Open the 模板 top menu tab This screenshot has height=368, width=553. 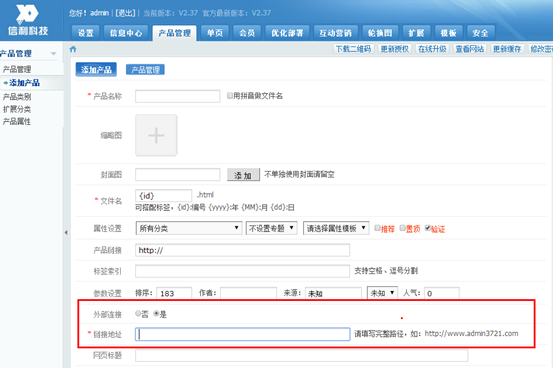click(448, 33)
